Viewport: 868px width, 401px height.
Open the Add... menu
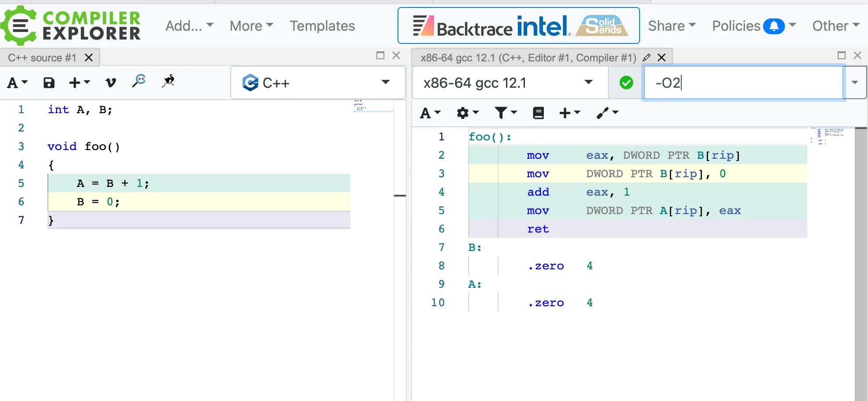coord(189,26)
